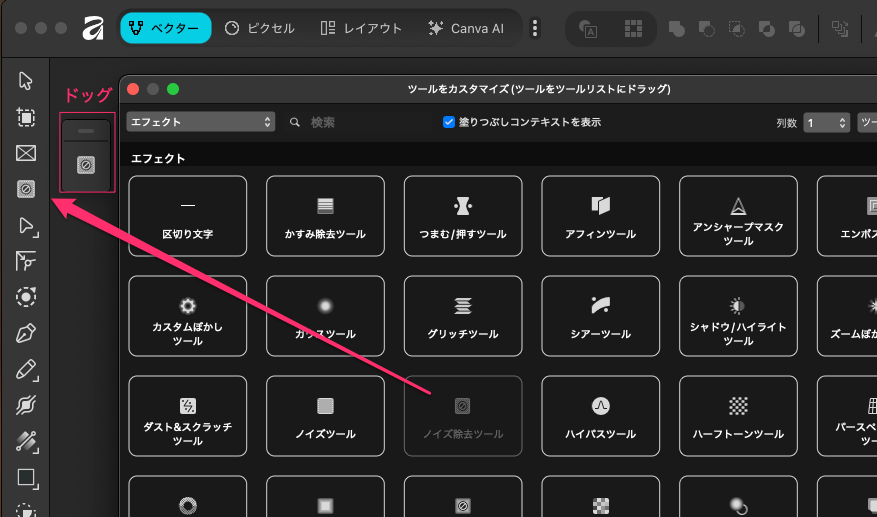The width and height of the screenshot is (877, 517).
Task: Select the Move tool arrow in the toolbar
Action: pyautogui.click(x=26, y=81)
